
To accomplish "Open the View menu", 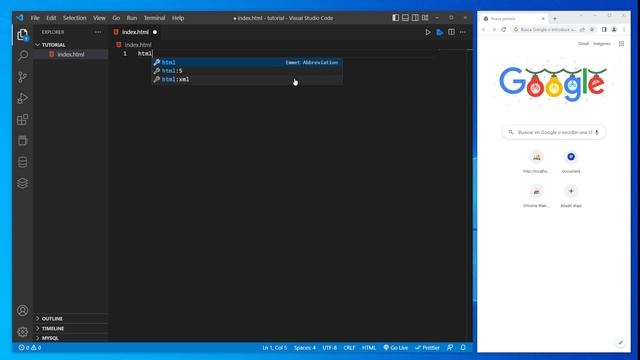I will pyautogui.click(x=99, y=18).
